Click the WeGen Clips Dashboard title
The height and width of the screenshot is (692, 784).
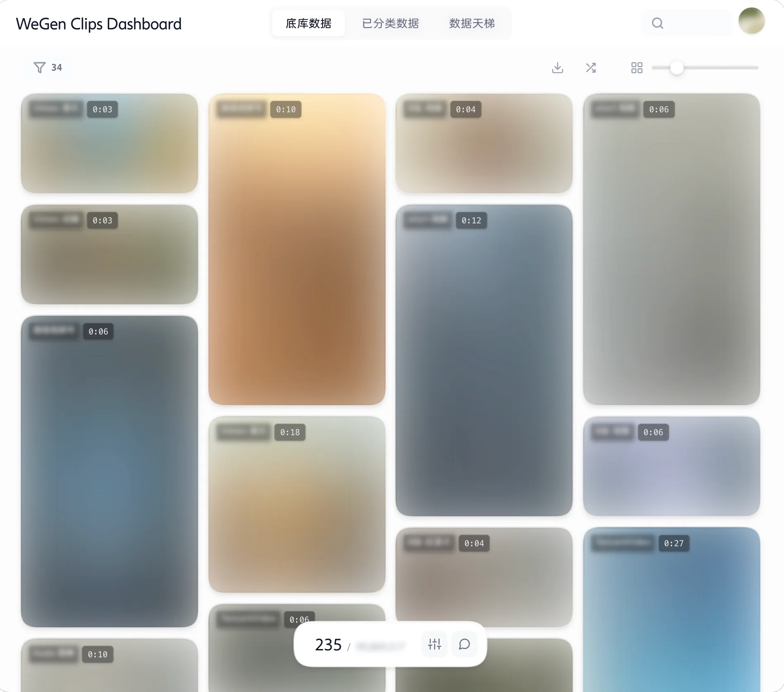(99, 24)
